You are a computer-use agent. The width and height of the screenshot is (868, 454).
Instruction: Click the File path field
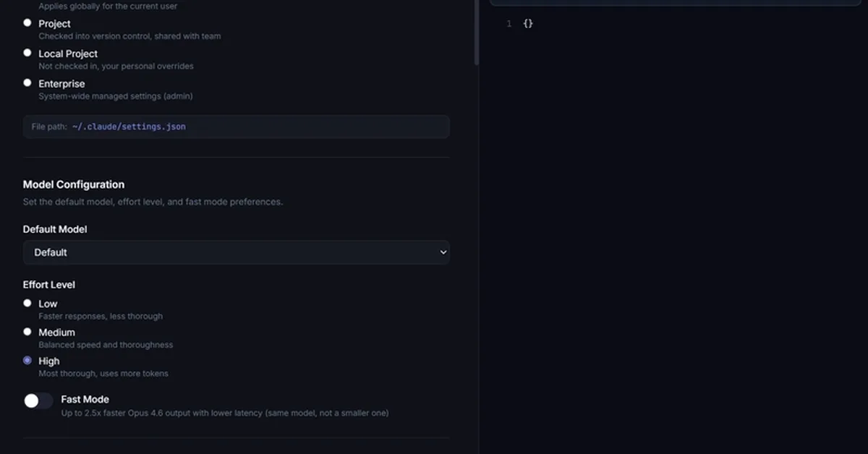click(x=236, y=127)
